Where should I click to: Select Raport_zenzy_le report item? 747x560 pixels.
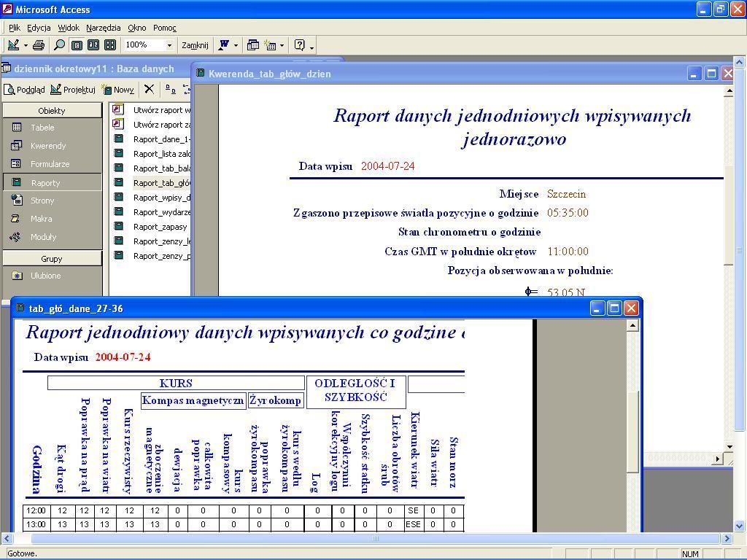pos(151,241)
